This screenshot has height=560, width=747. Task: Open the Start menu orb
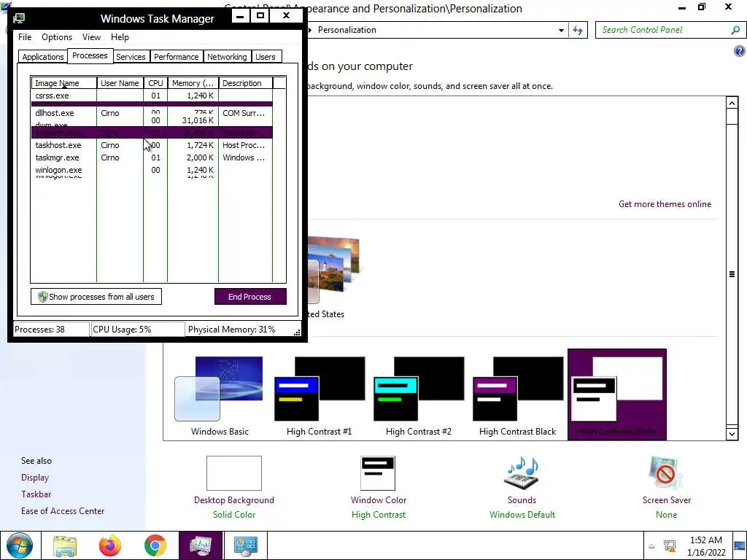tap(20, 545)
